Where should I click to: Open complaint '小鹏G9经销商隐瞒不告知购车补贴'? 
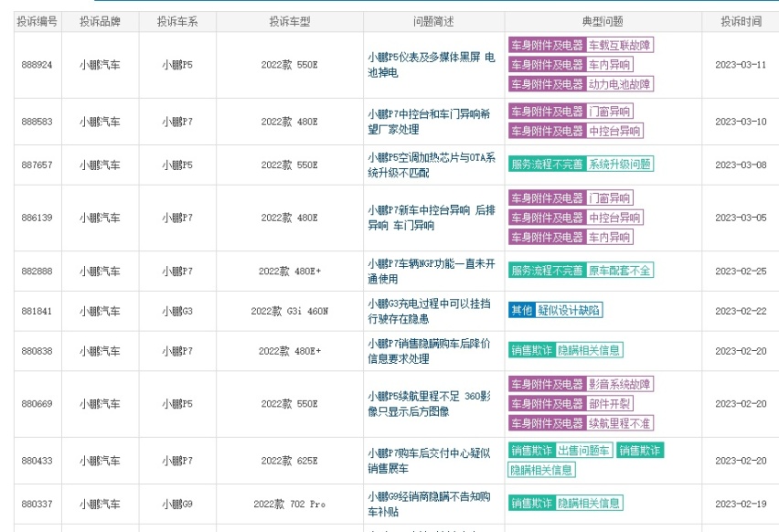coord(429,504)
